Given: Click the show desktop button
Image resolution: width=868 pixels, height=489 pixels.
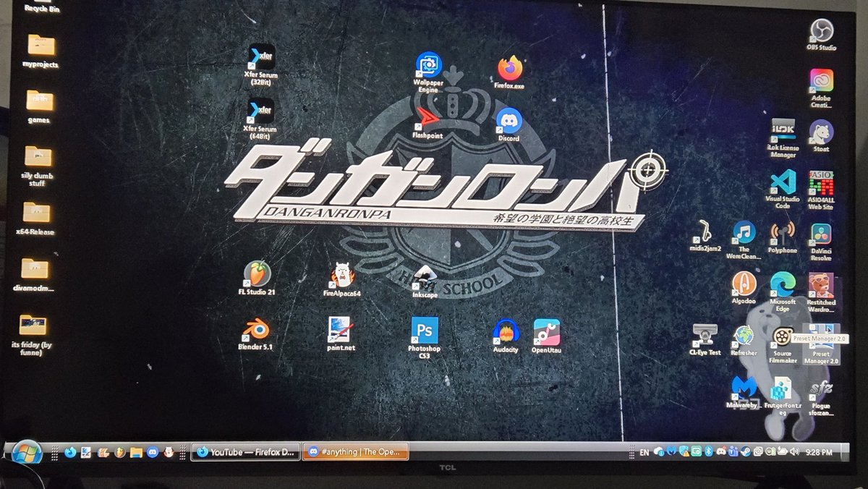Looking at the screenshot, I should click(x=846, y=452).
